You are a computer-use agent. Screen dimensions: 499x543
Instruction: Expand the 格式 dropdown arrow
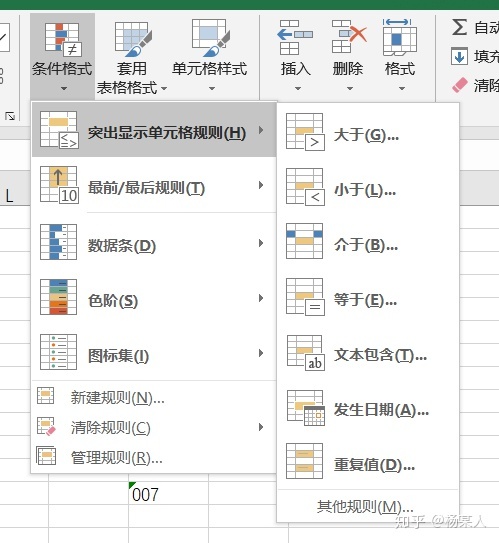click(x=402, y=89)
